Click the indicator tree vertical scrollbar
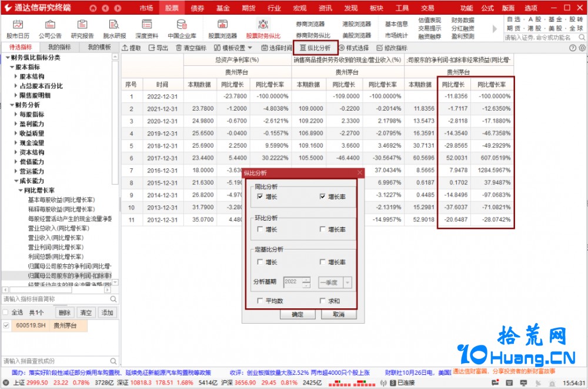This screenshot has height=389, width=588. point(115,169)
